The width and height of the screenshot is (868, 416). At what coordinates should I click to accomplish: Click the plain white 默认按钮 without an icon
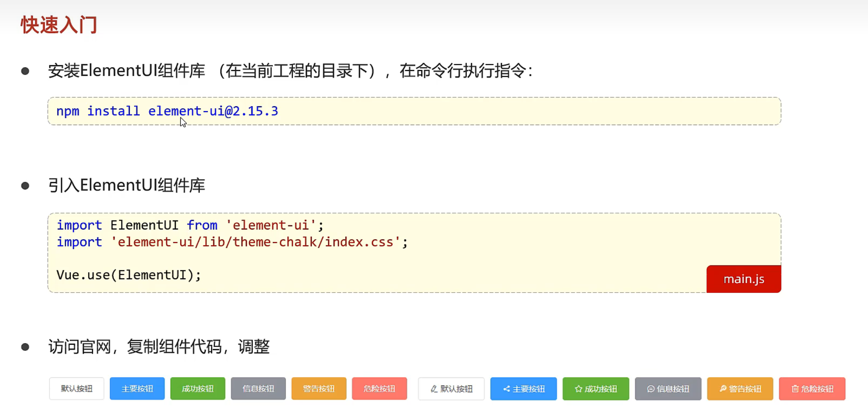(x=77, y=389)
